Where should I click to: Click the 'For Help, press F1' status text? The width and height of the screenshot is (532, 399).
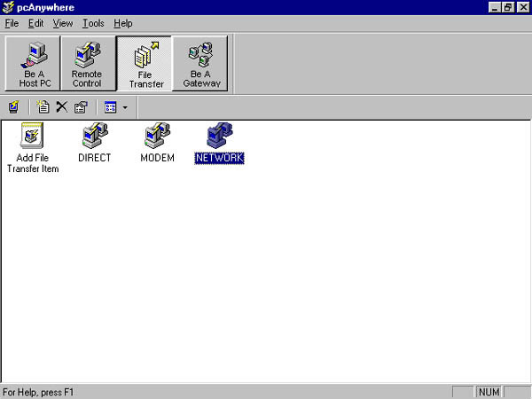38,392
